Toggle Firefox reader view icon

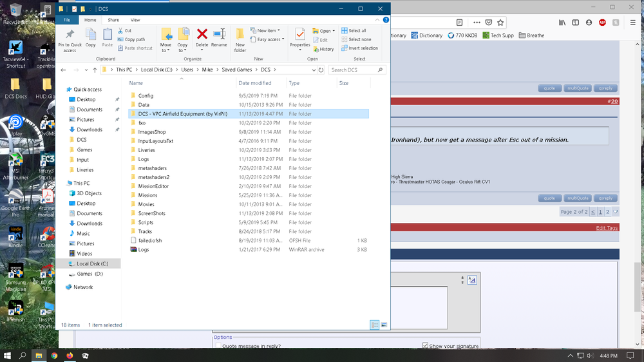(460, 23)
